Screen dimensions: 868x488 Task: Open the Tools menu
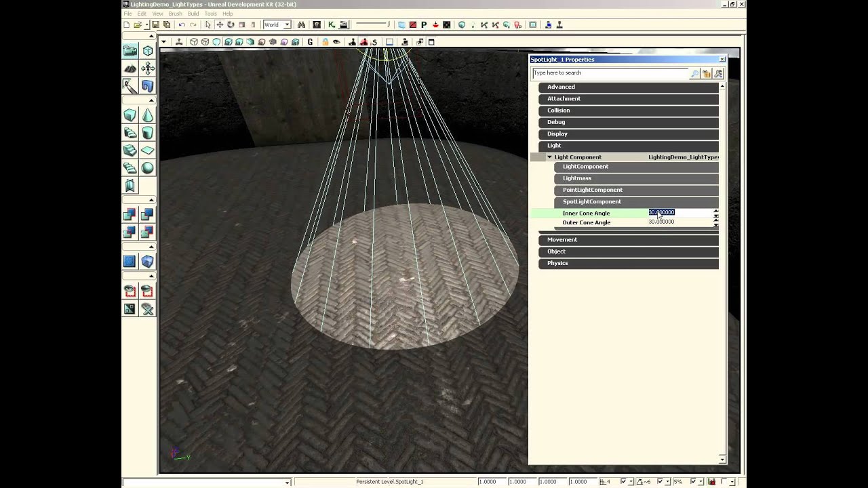point(211,14)
